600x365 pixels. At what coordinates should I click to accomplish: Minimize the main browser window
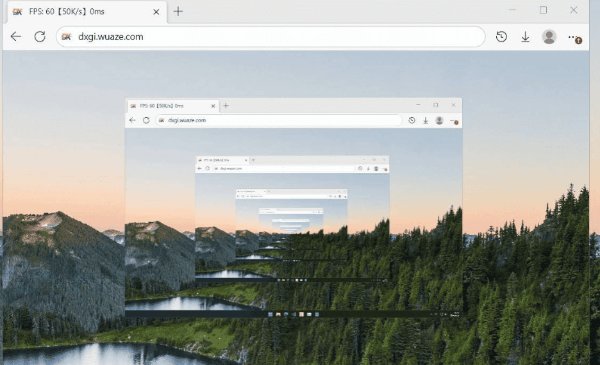tap(513, 10)
